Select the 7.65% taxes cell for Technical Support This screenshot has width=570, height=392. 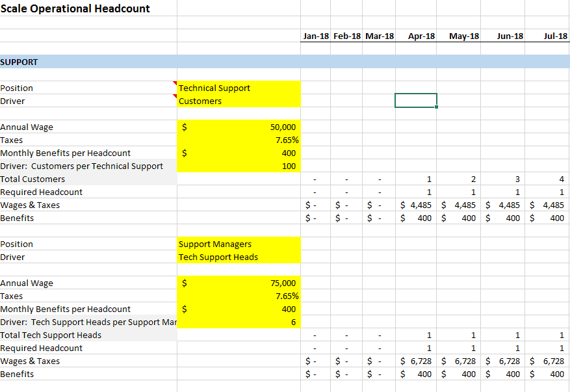click(x=239, y=140)
